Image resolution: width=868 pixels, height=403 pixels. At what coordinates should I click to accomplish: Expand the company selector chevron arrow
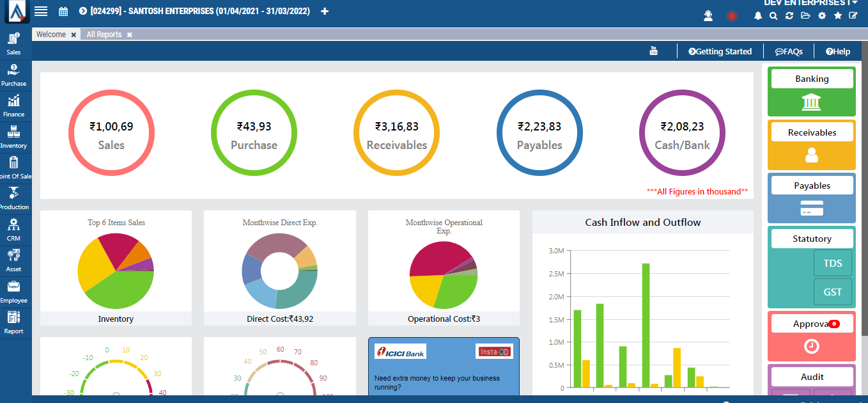tap(81, 11)
